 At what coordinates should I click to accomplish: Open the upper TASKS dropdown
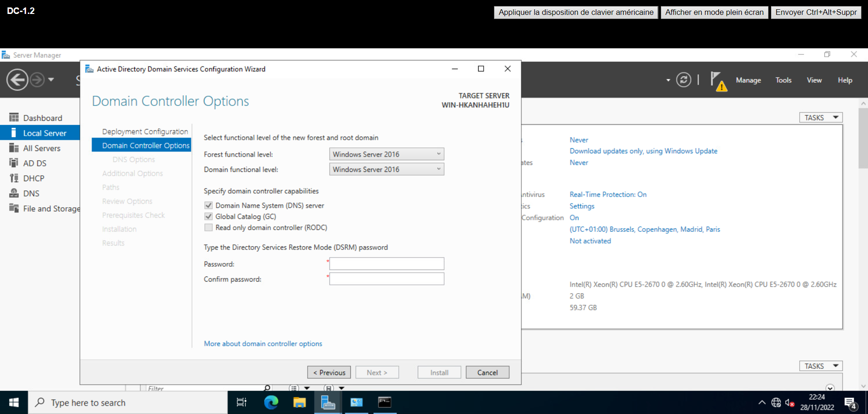click(x=821, y=118)
